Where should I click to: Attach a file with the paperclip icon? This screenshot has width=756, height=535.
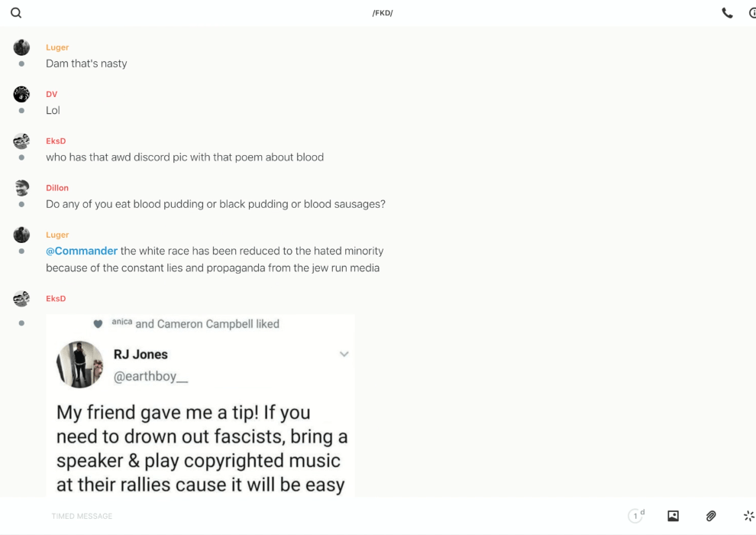click(711, 516)
